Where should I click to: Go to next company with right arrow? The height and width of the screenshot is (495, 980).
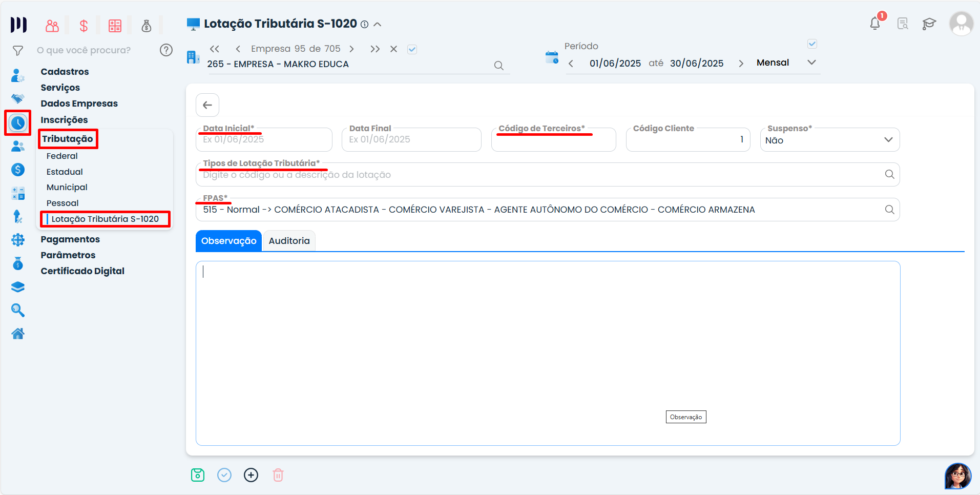[x=351, y=49]
